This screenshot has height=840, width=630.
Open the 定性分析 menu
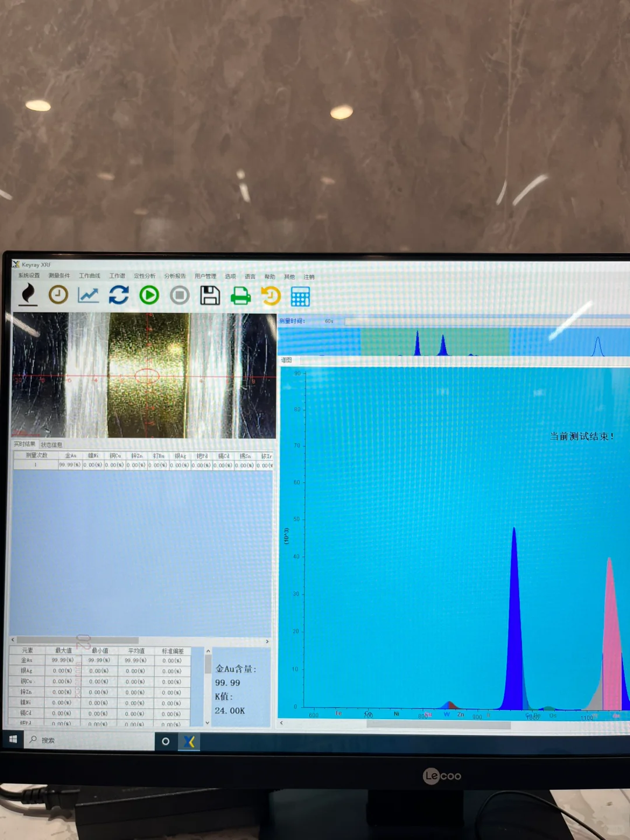tap(145, 276)
